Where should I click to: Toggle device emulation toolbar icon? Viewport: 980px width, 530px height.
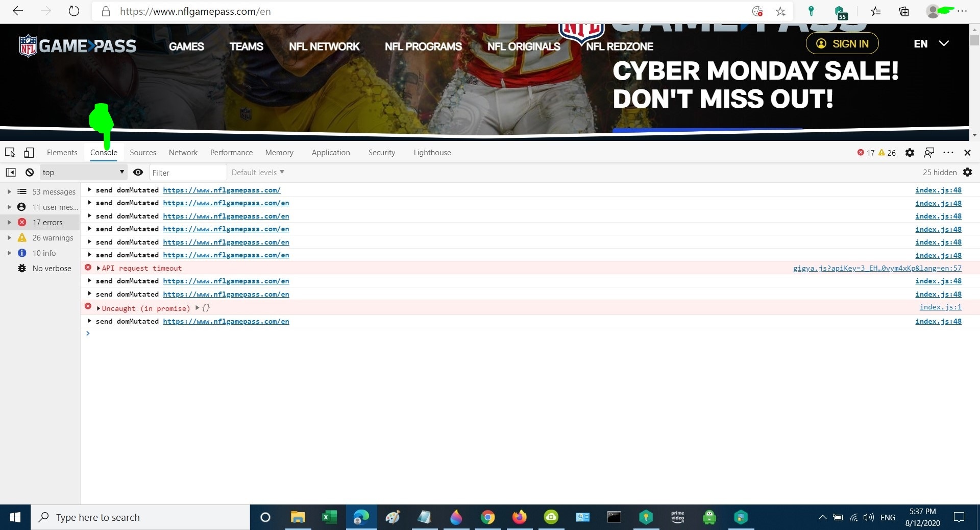tap(29, 153)
